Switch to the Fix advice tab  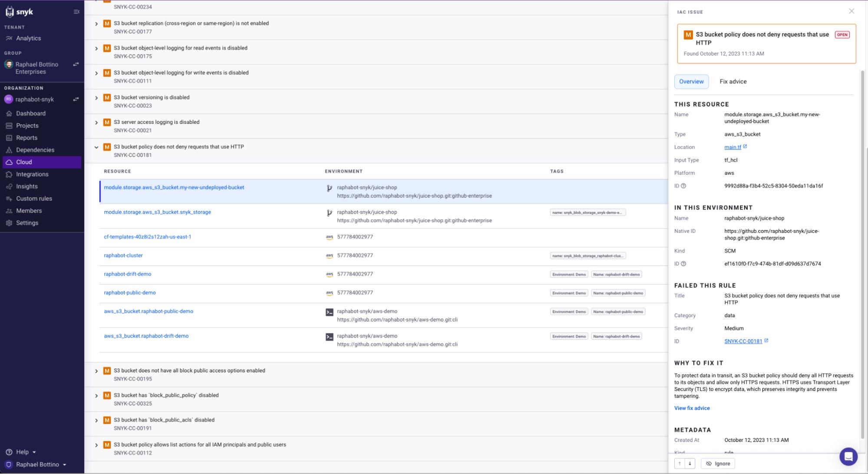click(x=733, y=81)
